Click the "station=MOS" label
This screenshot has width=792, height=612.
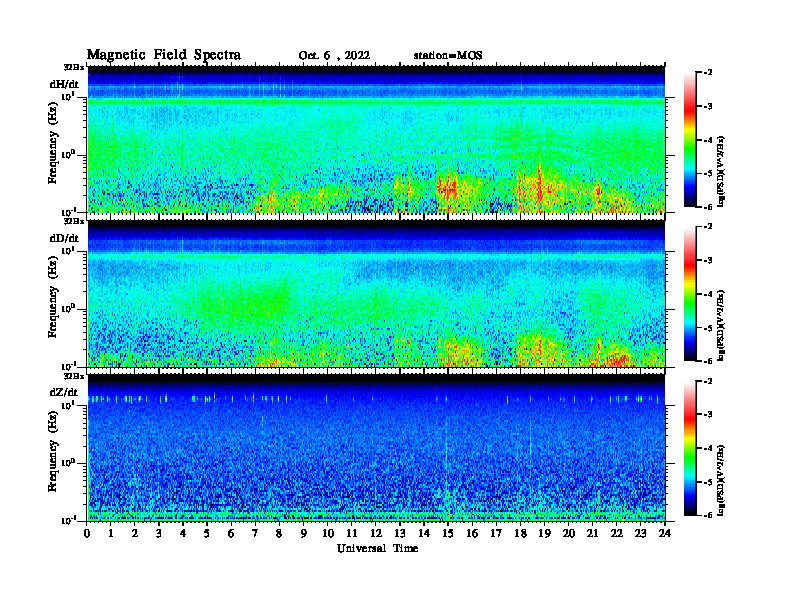tap(448, 56)
